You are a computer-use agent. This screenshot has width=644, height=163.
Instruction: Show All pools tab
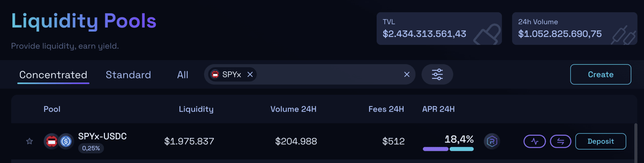pyautogui.click(x=182, y=75)
